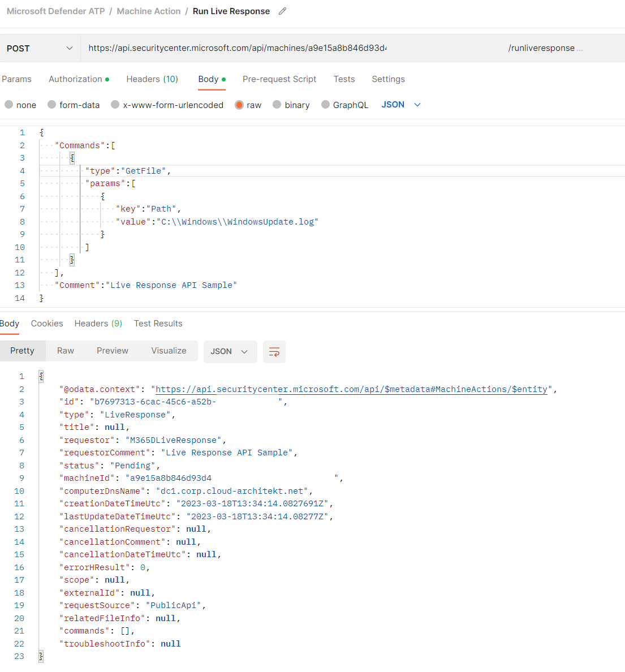This screenshot has width=625, height=672.
Task: Click the wrap lines icon in response toolbar
Action: pos(274,352)
